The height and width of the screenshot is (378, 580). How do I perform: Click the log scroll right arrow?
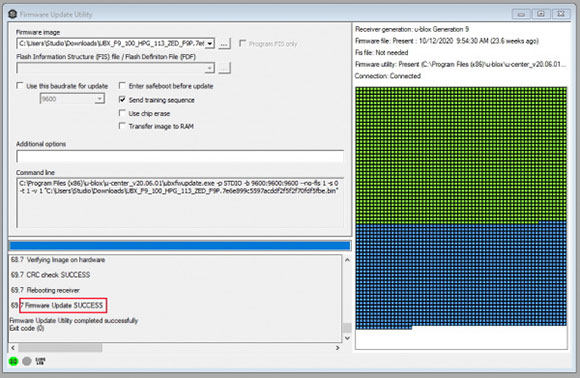click(x=337, y=348)
